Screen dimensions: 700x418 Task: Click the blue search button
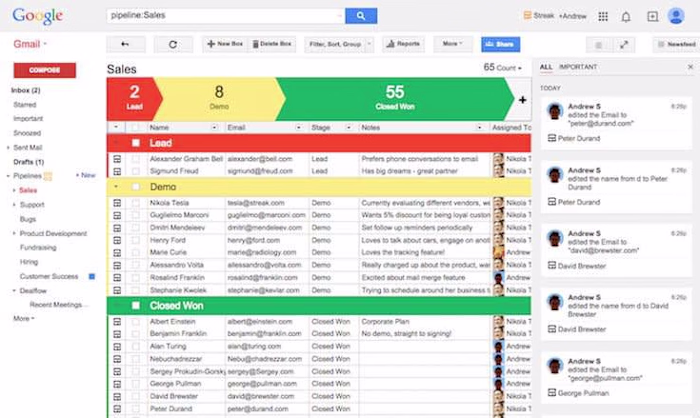[361, 16]
